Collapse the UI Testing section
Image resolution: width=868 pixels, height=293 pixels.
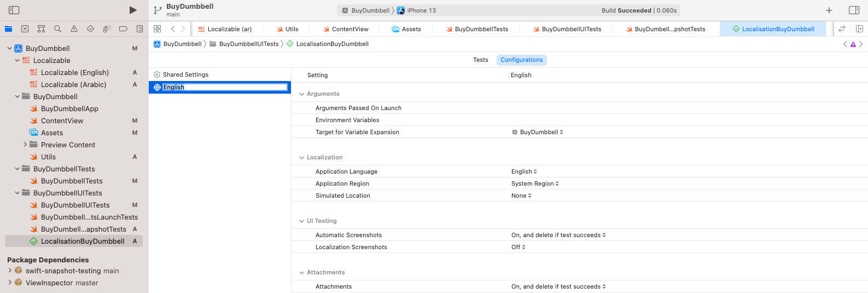click(x=301, y=221)
